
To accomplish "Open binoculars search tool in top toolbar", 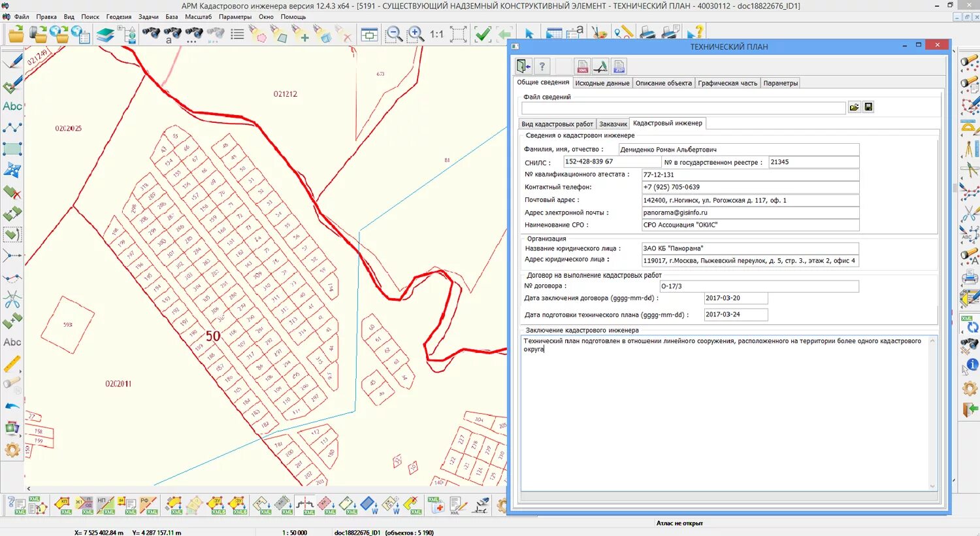I will pyautogui.click(x=151, y=33).
